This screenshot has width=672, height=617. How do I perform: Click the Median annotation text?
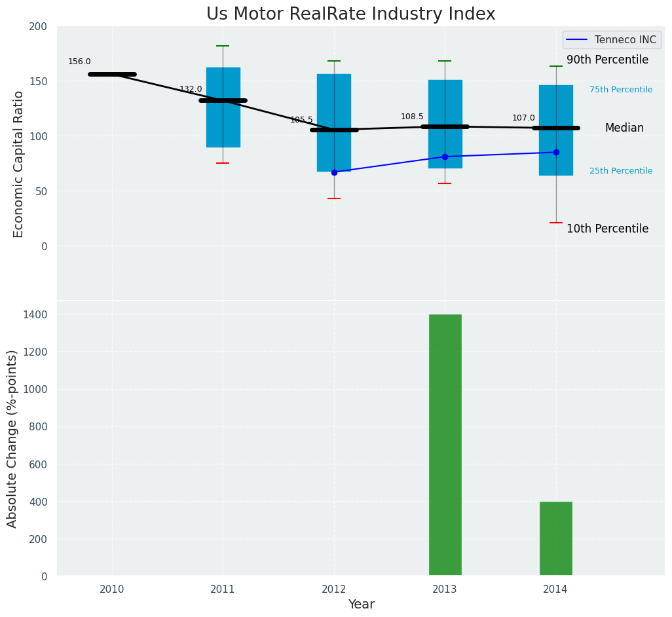pyautogui.click(x=624, y=128)
